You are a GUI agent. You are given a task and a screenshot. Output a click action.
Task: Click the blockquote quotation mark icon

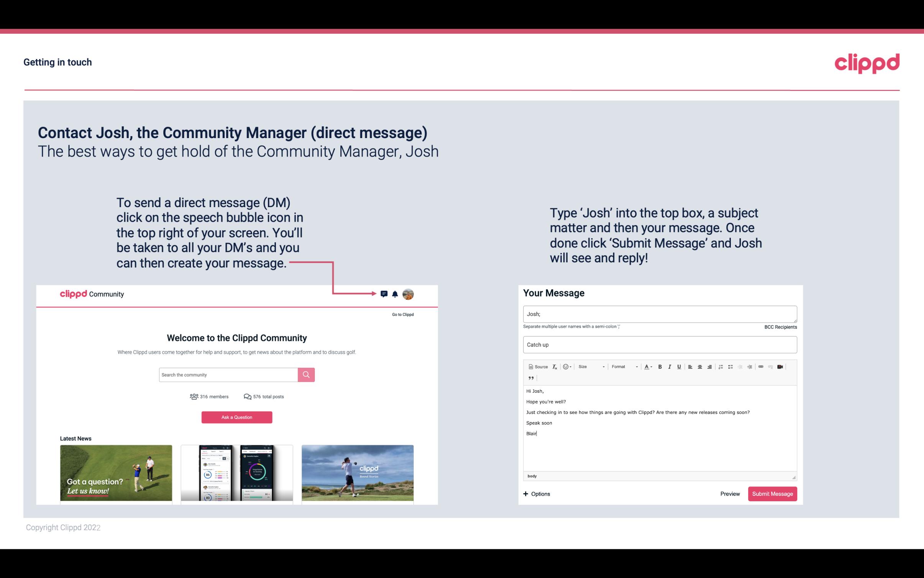tap(530, 378)
